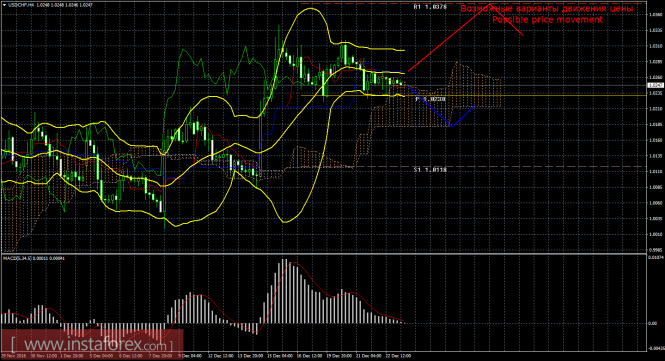Select the red Russian annotation text

point(547,8)
